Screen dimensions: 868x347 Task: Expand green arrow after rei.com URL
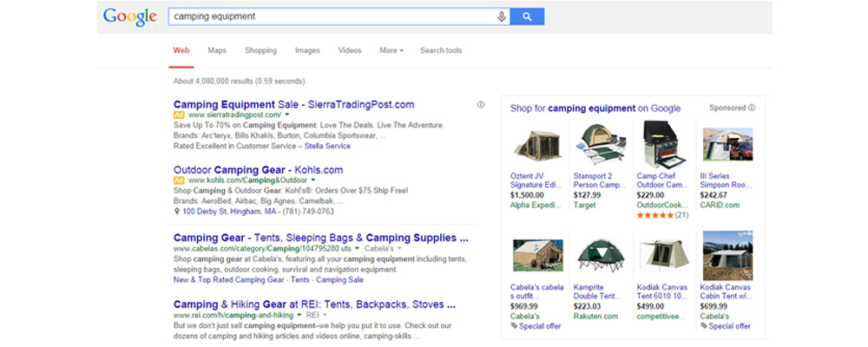pyautogui.click(x=299, y=316)
